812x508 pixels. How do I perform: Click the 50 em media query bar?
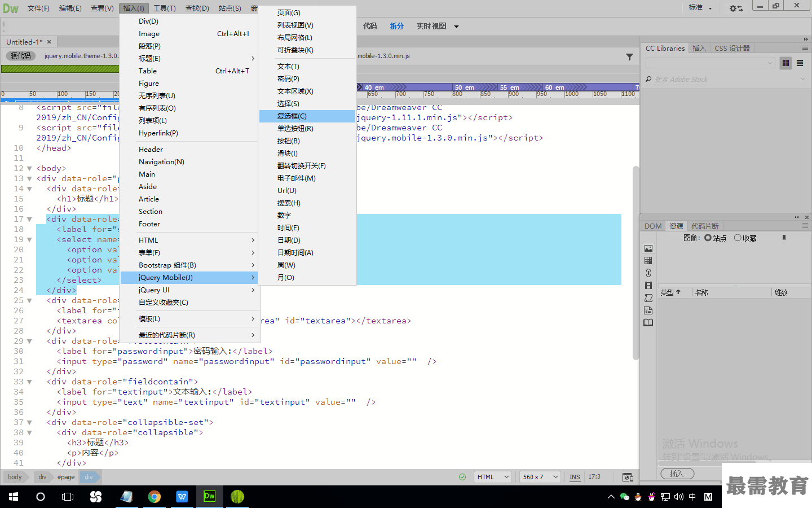[x=475, y=87]
